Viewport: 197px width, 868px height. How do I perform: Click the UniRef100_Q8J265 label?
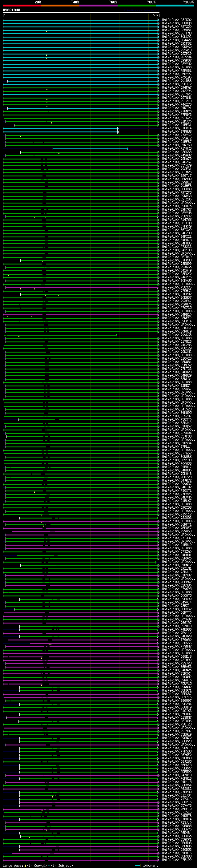[x=177, y=762]
